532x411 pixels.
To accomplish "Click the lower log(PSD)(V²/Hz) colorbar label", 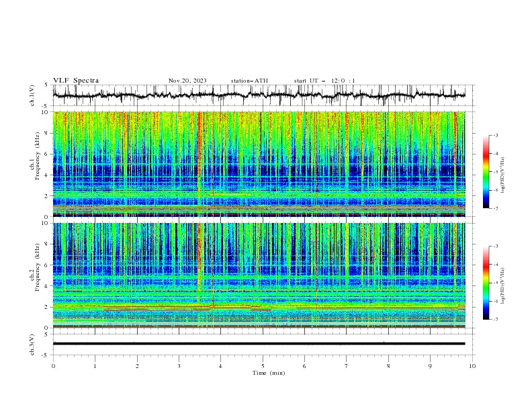I will click(503, 286).
